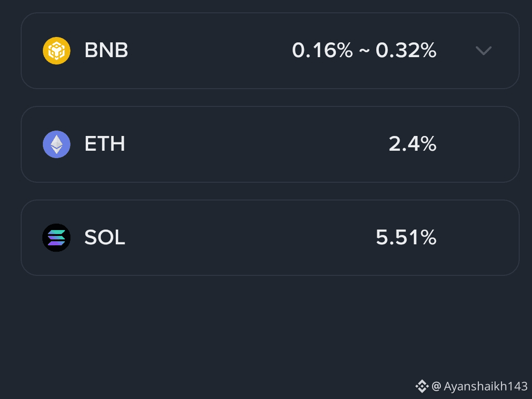Click the @ symbol before Ayanshaikh143
This screenshot has height=399, width=532.
pyautogui.click(x=436, y=386)
